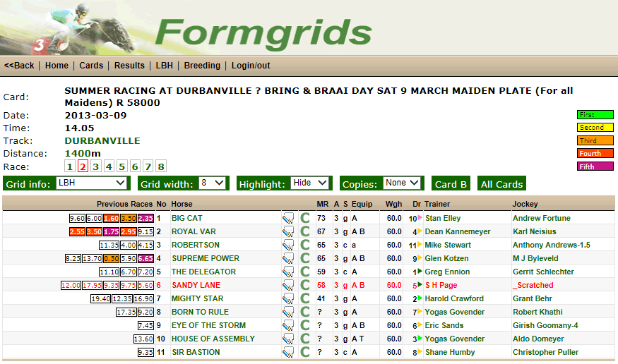Screen dimensions: 618x364
Task: Click green C icon for BORN TO RULE
Action: click(305, 312)
